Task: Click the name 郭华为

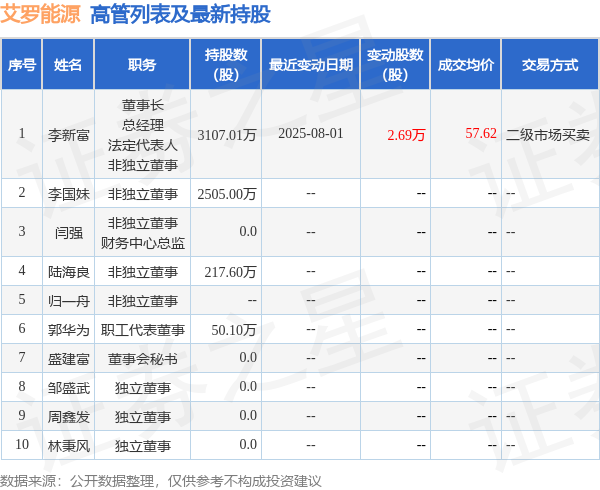Action: pos(68,330)
